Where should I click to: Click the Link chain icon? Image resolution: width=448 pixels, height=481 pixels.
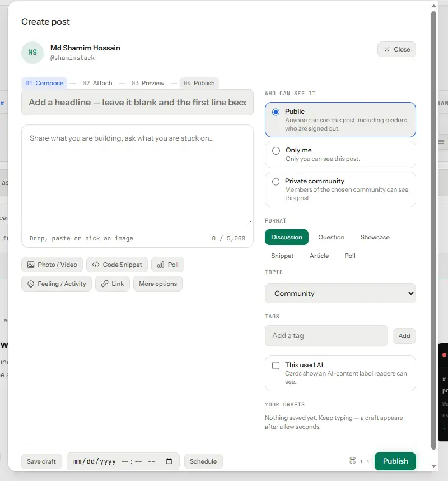[x=105, y=284]
